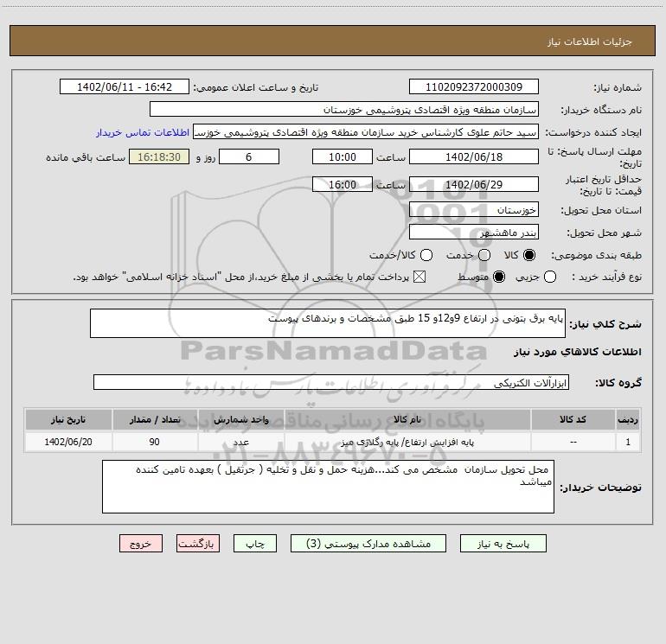Viewport: 666px width, 644px height.
Task: Click the تاریخ نیاز column header
Action: tap(68, 419)
